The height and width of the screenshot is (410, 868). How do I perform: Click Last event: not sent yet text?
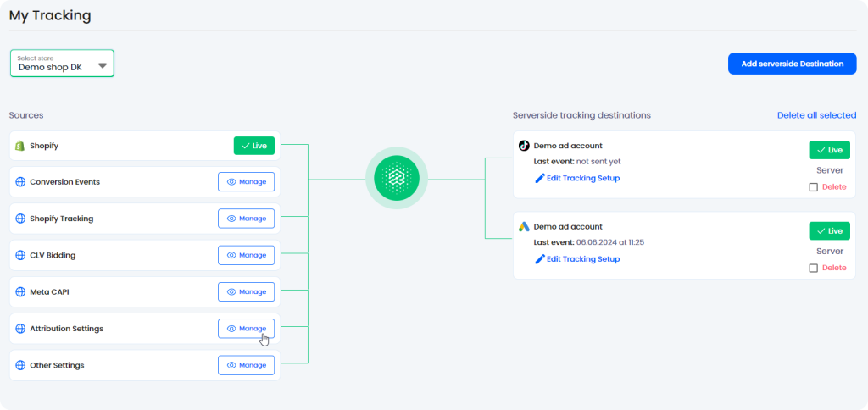click(577, 162)
